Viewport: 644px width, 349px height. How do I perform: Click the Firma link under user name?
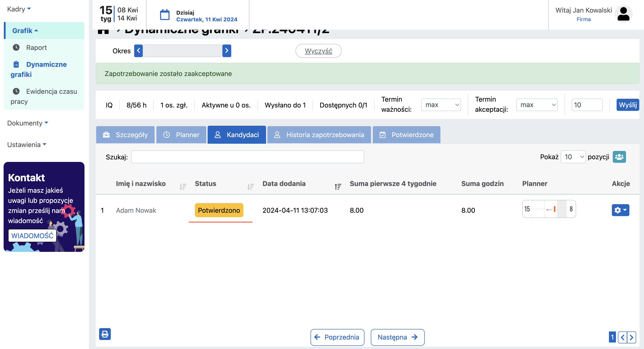tap(584, 19)
